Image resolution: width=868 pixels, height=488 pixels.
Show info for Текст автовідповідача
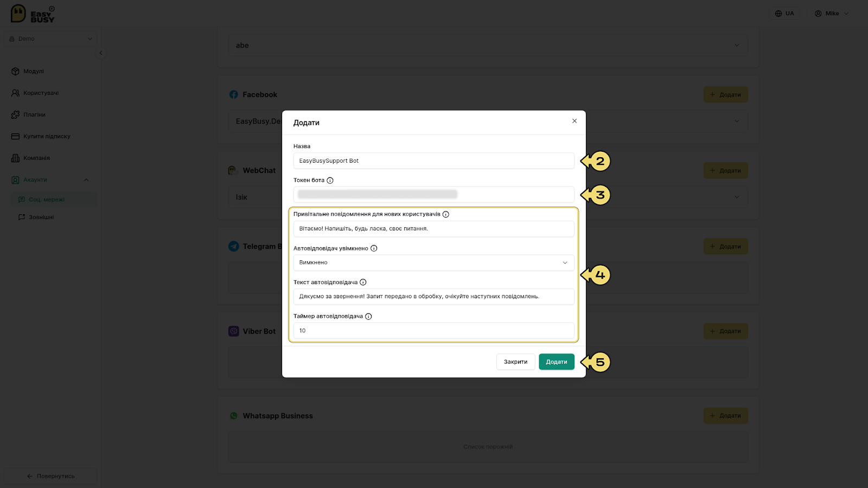[363, 282]
